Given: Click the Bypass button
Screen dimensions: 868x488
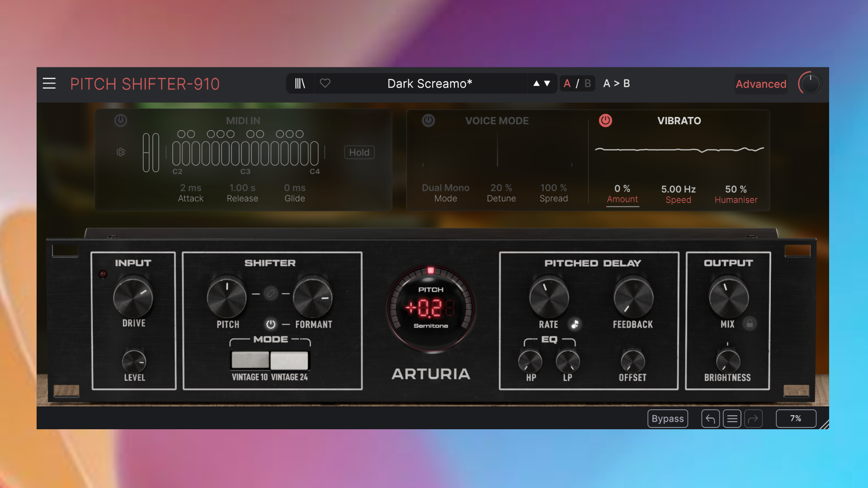Looking at the screenshot, I should [x=668, y=418].
